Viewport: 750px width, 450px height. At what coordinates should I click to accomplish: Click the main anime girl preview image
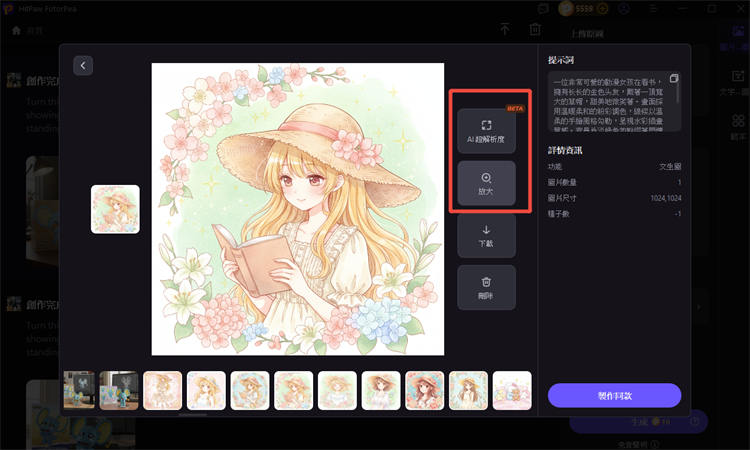[x=297, y=209]
